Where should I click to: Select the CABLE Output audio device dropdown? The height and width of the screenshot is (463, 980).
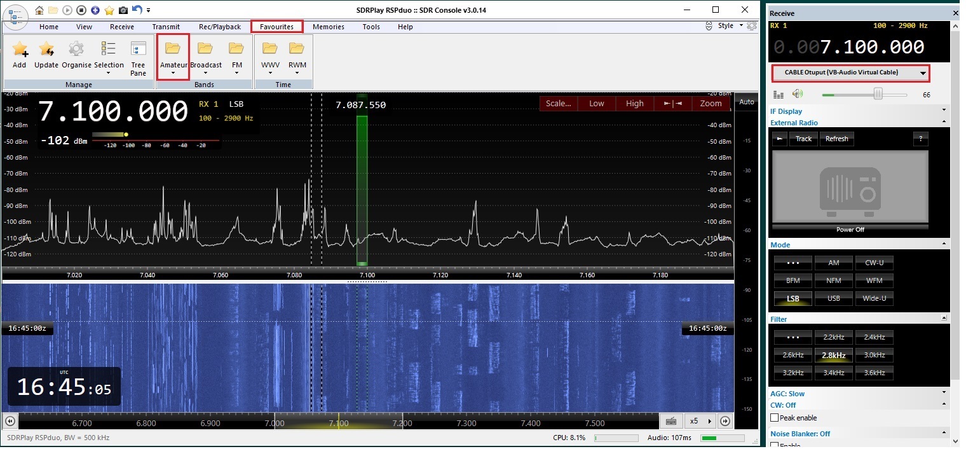click(x=850, y=73)
